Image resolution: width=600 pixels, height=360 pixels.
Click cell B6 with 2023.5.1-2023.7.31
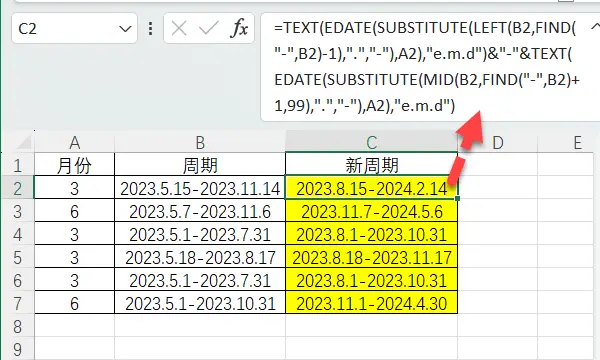(x=200, y=280)
